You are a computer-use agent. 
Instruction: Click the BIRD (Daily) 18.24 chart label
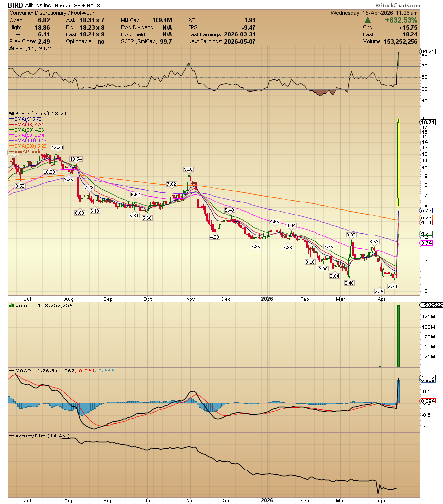(x=41, y=113)
